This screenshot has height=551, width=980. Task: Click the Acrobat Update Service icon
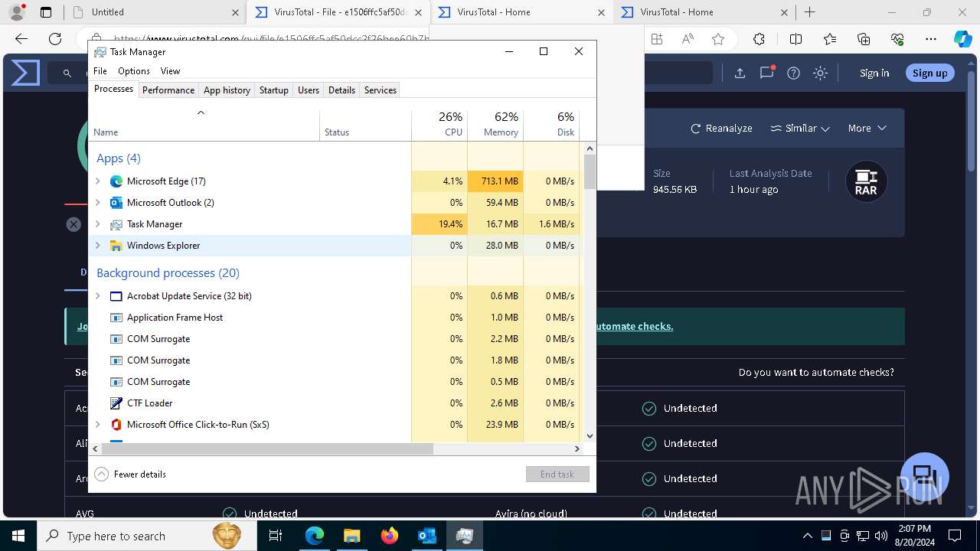[x=116, y=296]
